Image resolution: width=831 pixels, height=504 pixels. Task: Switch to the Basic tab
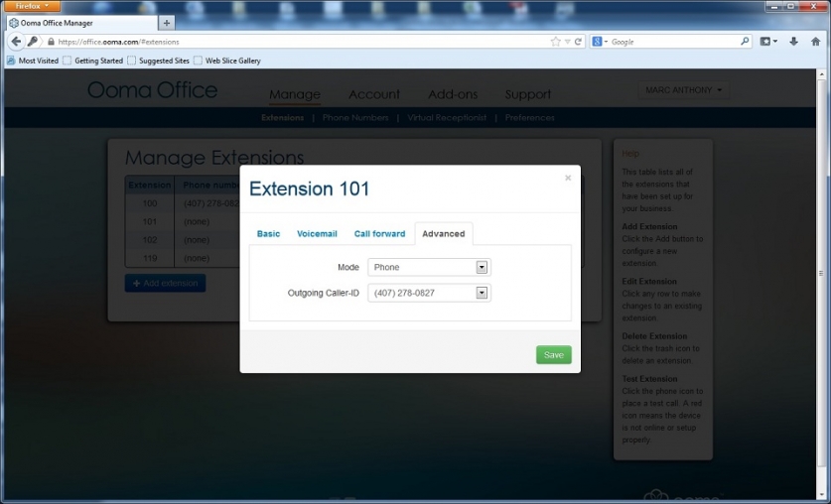(268, 233)
